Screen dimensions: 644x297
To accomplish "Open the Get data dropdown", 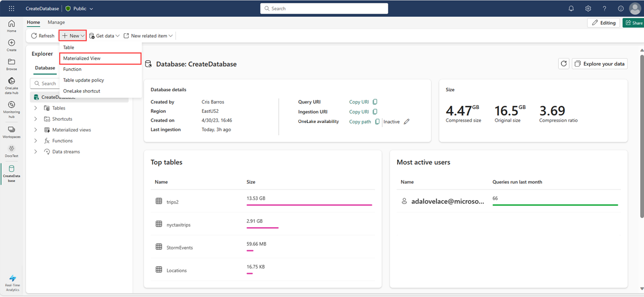I will [x=104, y=36].
